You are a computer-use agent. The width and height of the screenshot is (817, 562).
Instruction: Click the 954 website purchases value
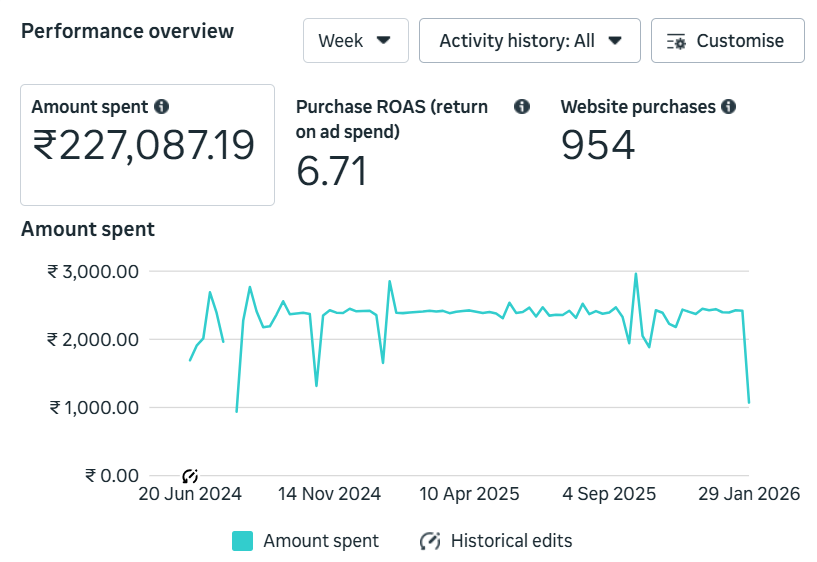598,146
